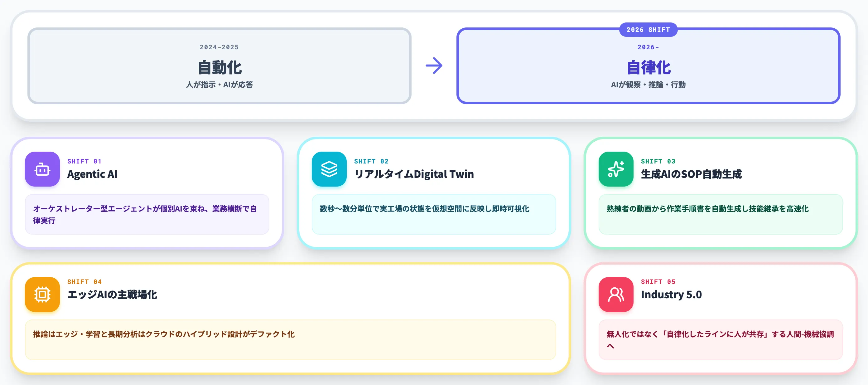Click the Agentic AI heading
868x385 pixels.
pos(92,174)
